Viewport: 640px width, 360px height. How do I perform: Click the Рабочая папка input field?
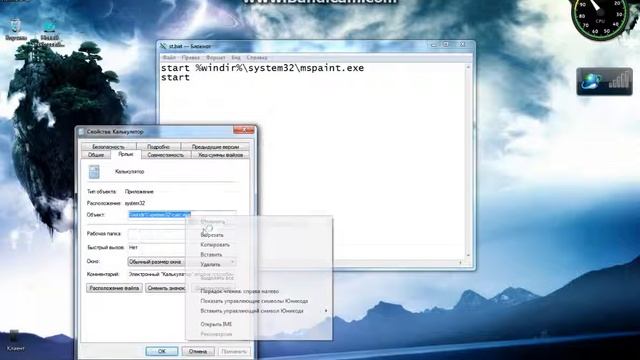point(157,234)
